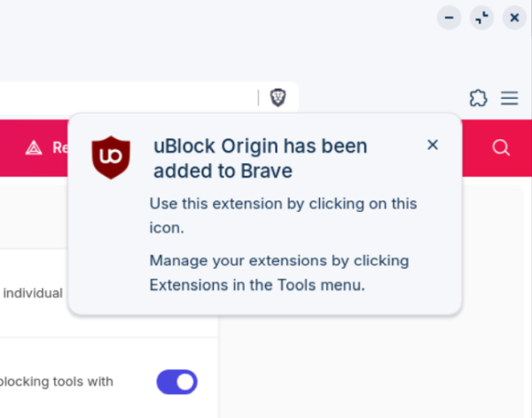
Task: Click the triangle logo in red header
Action: 34,147
